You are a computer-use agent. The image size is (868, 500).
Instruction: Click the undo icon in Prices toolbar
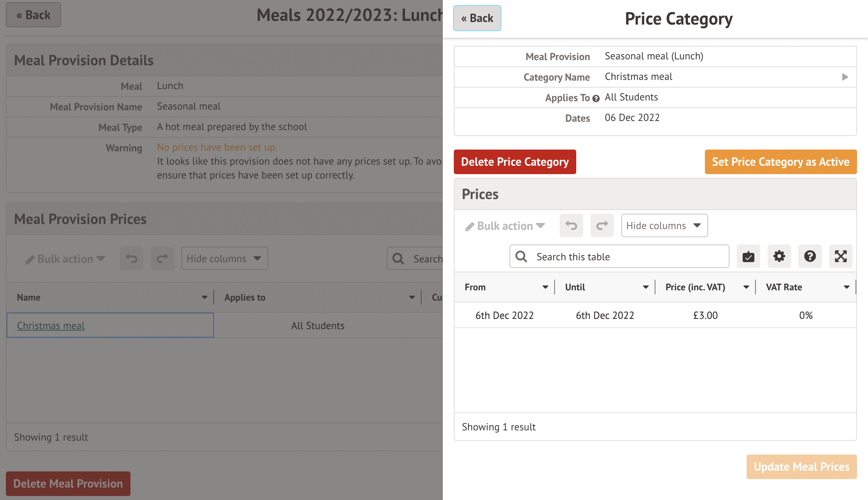click(571, 225)
